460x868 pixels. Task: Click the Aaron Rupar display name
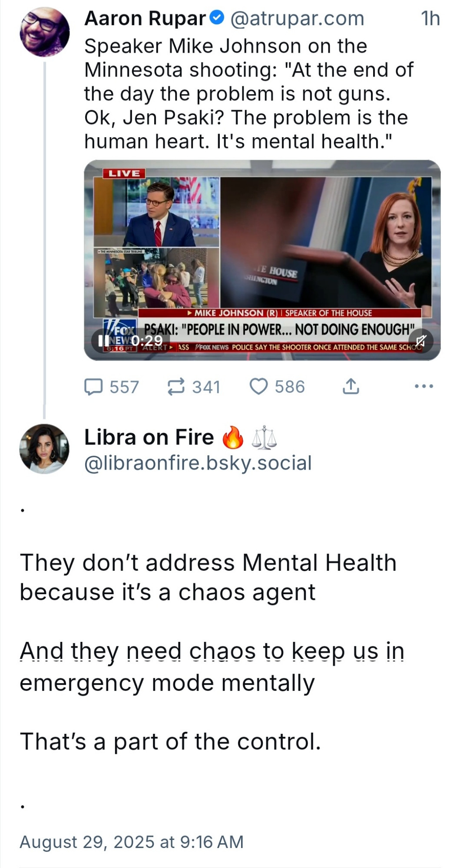point(145,19)
